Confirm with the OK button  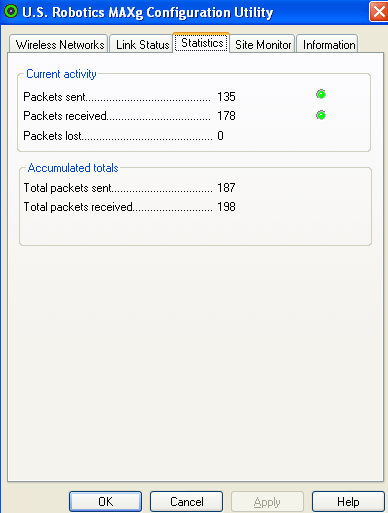coord(106,501)
